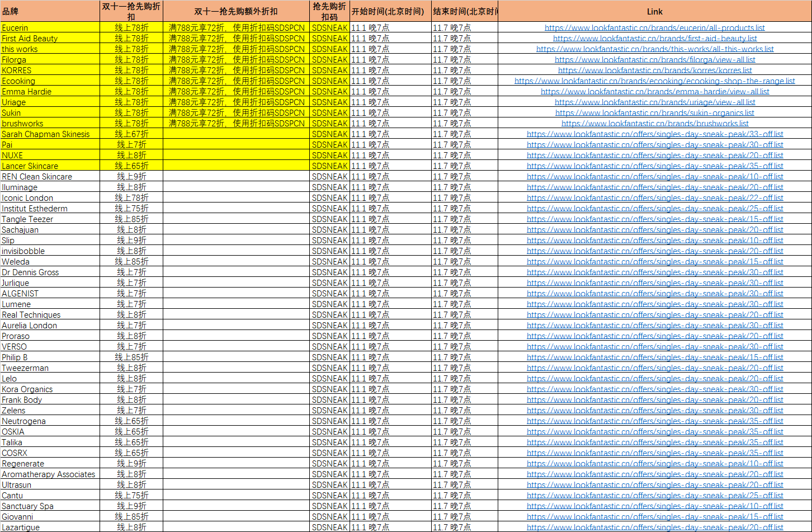Image resolution: width=812 pixels, height=532 pixels.
Task: Select the discount cell in Regenerate row
Action: coord(131,463)
